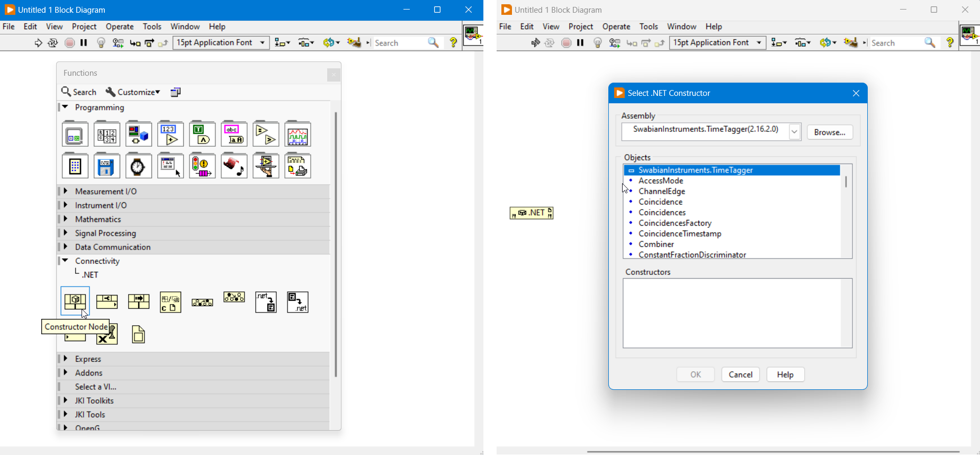Open the Numeric subpalette icon
This screenshot has height=455, width=980.
pyautogui.click(x=170, y=135)
